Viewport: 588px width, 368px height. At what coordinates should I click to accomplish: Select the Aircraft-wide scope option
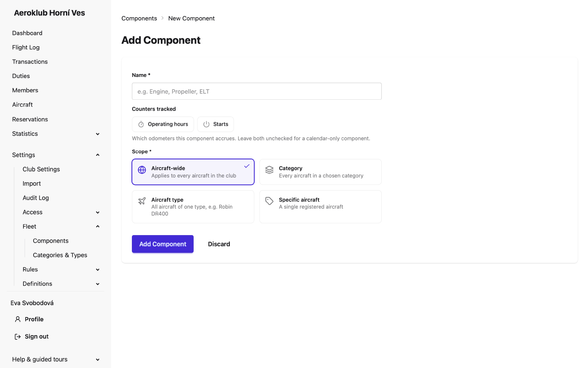[x=193, y=172]
